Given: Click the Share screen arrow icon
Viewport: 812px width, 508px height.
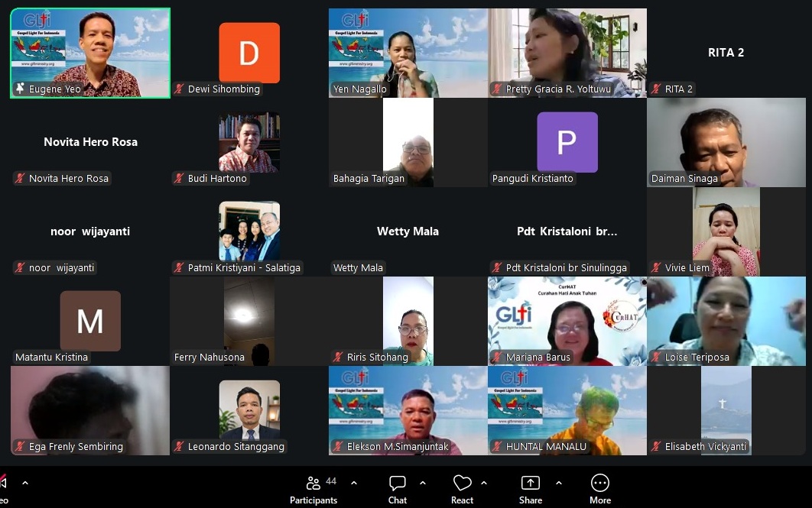Looking at the screenshot, I should tap(531, 483).
